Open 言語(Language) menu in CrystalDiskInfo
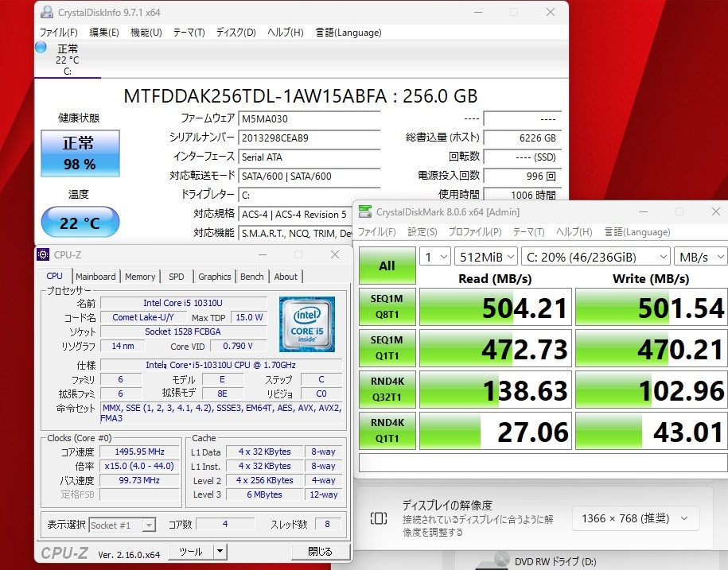 348,33
